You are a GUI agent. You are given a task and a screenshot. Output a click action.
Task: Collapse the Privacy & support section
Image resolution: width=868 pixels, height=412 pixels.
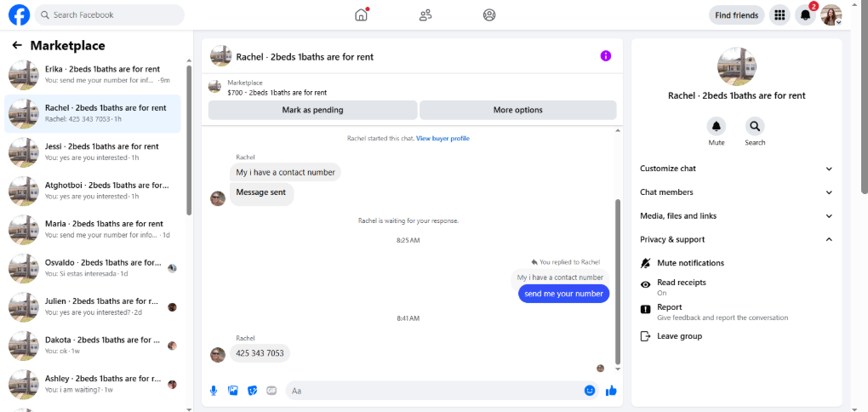736,240
